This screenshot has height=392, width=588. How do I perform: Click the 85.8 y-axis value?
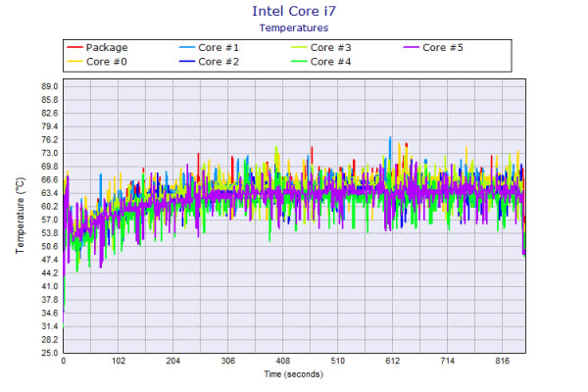(x=50, y=100)
